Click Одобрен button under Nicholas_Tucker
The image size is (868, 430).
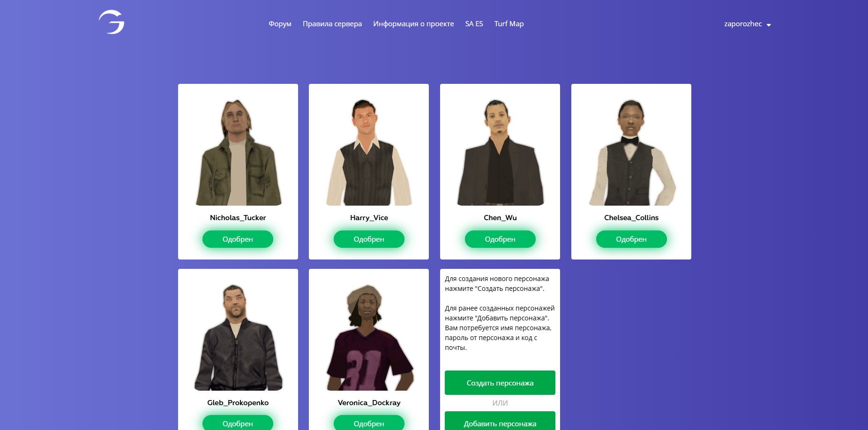tap(238, 239)
